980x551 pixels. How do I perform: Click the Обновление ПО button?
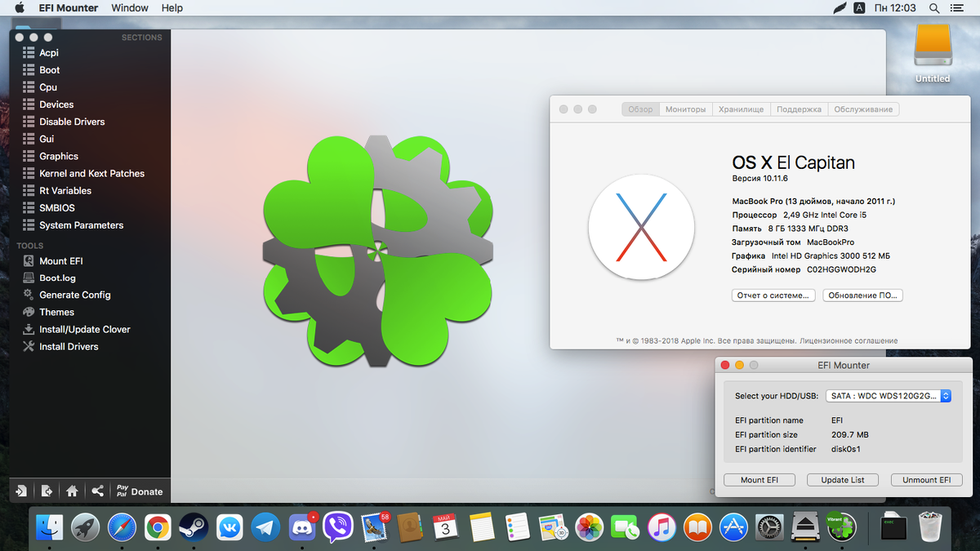click(863, 295)
